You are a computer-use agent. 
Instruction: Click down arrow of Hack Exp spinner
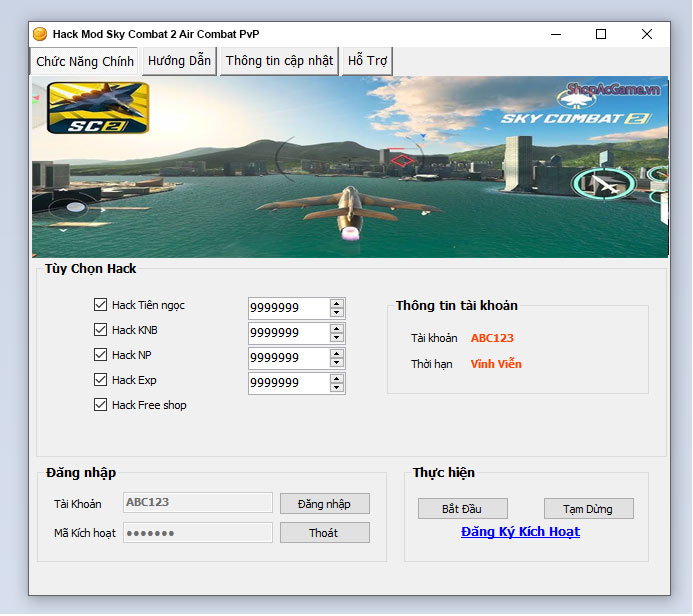(x=337, y=388)
